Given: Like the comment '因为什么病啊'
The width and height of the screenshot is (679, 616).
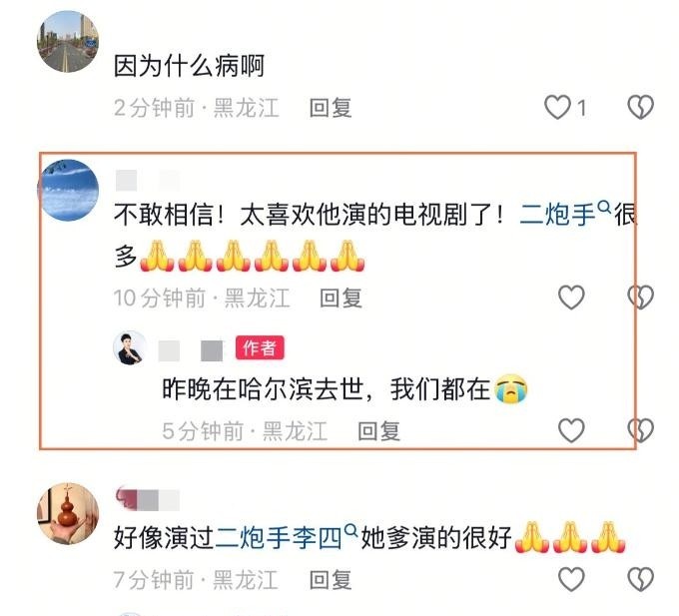Looking at the screenshot, I should pos(557,108).
